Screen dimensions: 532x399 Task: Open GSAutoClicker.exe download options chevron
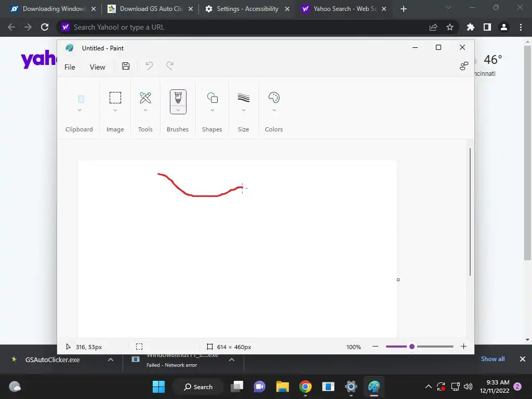pos(111,360)
